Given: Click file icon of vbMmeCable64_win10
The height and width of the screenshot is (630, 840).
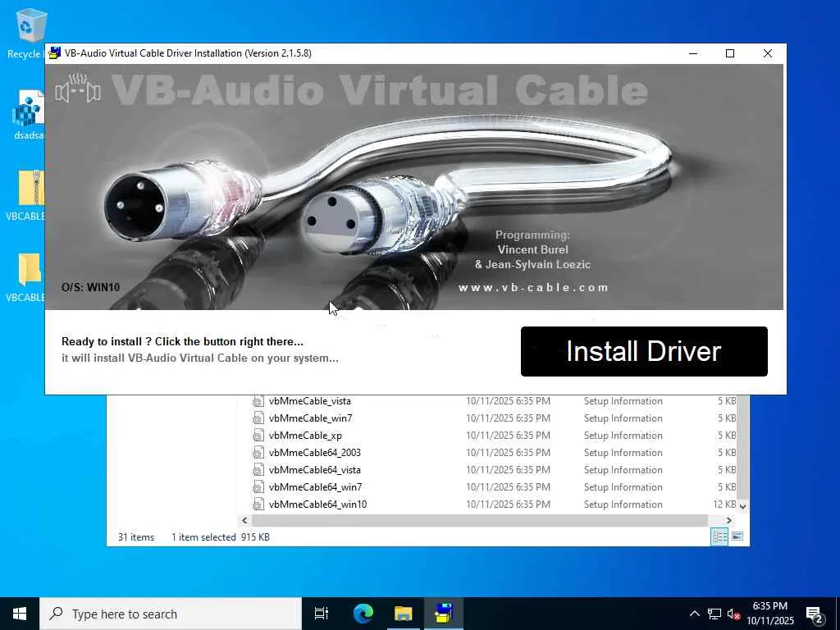Looking at the screenshot, I should pyautogui.click(x=258, y=504).
